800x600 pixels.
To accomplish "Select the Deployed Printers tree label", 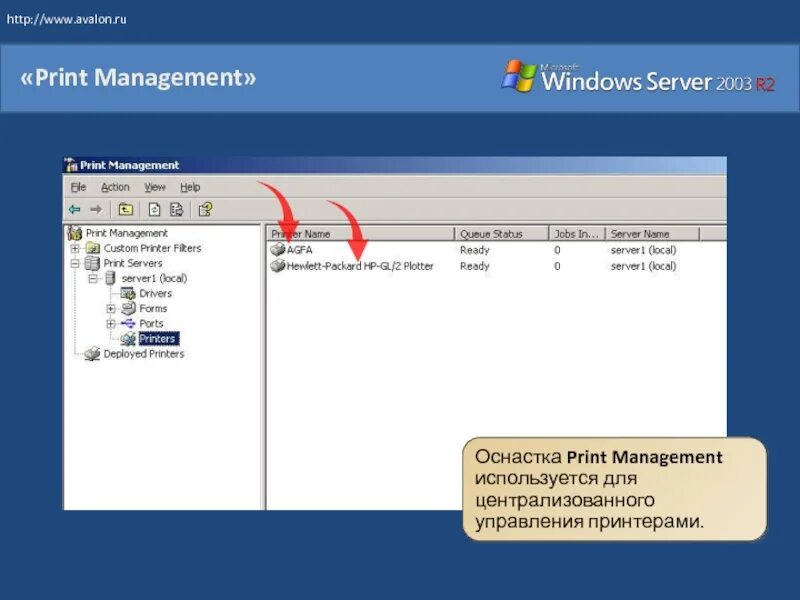I will (x=143, y=354).
